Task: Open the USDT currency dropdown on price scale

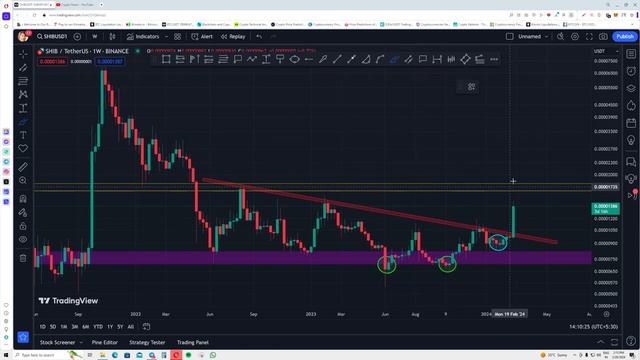Action: (x=606, y=51)
